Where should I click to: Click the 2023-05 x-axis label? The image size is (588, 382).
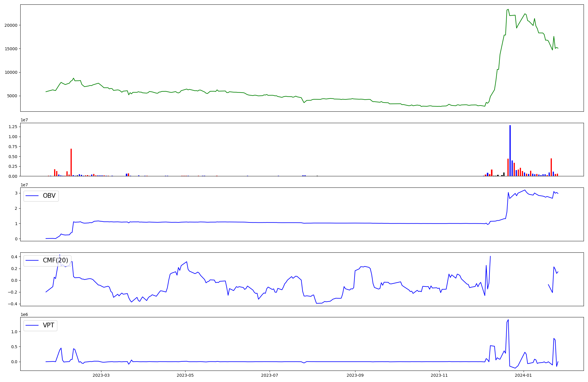pos(185,375)
